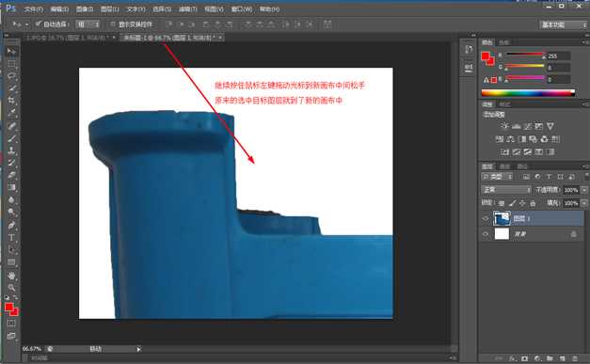Image resolution: width=590 pixels, height=364 pixels.
Task: Select the Crop tool
Action: 11,101
